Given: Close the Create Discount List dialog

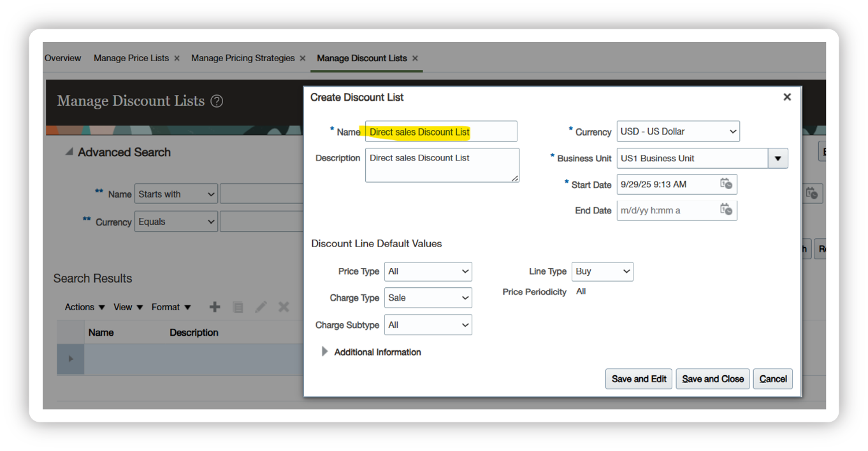Looking at the screenshot, I should click(x=787, y=97).
